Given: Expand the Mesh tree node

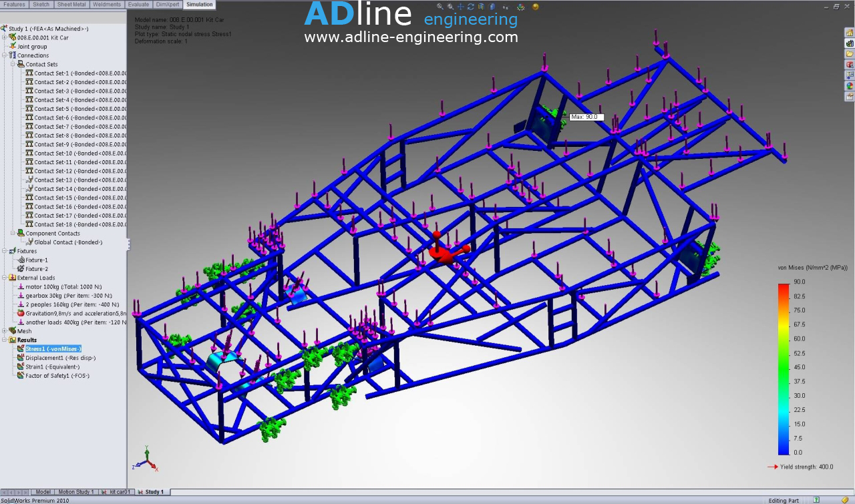Looking at the screenshot, I should (4, 331).
